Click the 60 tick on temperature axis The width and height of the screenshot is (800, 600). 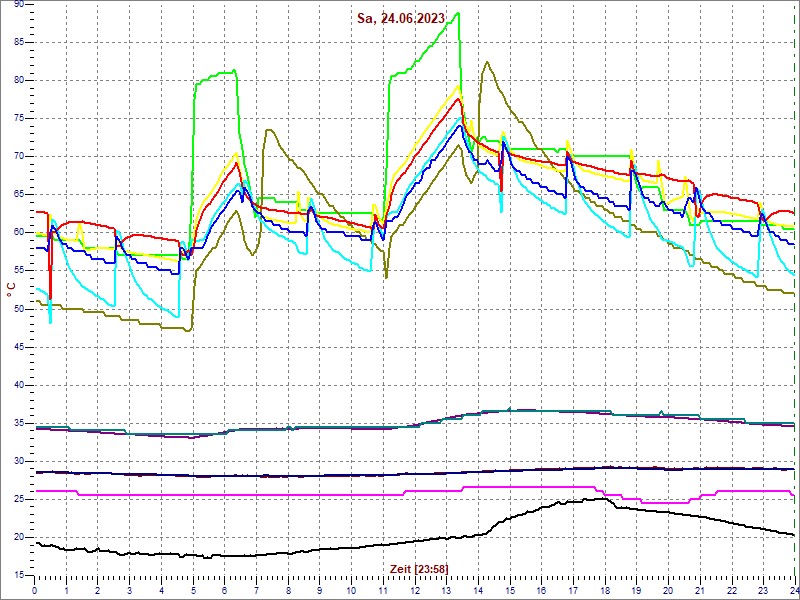tap(19, 233)
